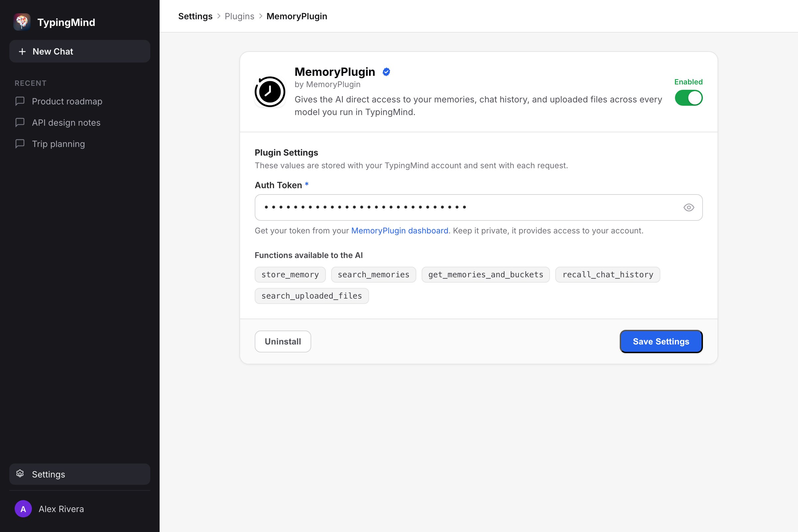Click the MemoryPlugin clock logo
This screenshot has height=532, width=798.
(270, 92)
